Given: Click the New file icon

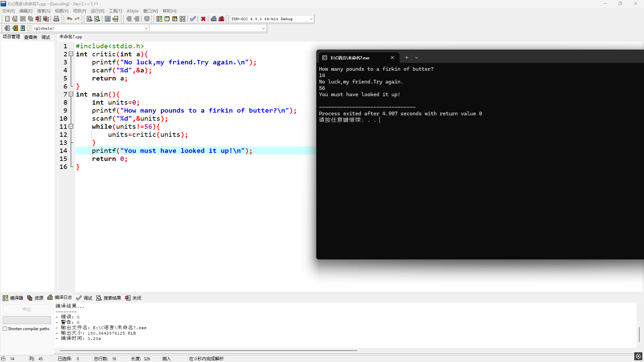Looking at the screenshot, I should [x=7, y=19].
